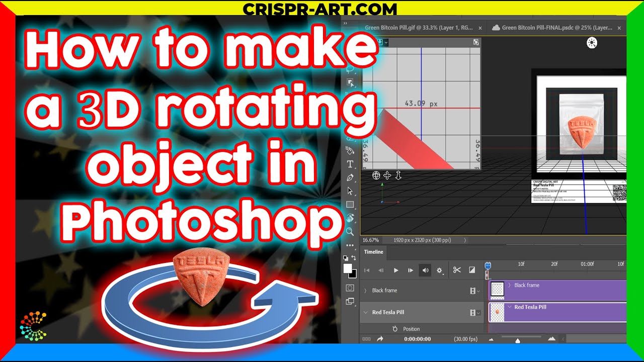Click the render video arrow icon
The width and height of the screenshot is (644, 362).
380,339
